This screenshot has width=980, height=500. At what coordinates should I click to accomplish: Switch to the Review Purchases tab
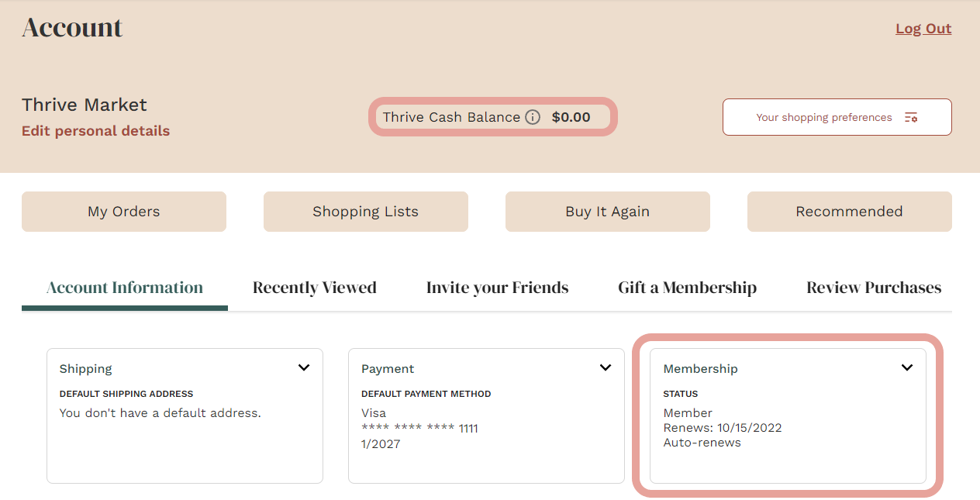[x=873, y=287]
